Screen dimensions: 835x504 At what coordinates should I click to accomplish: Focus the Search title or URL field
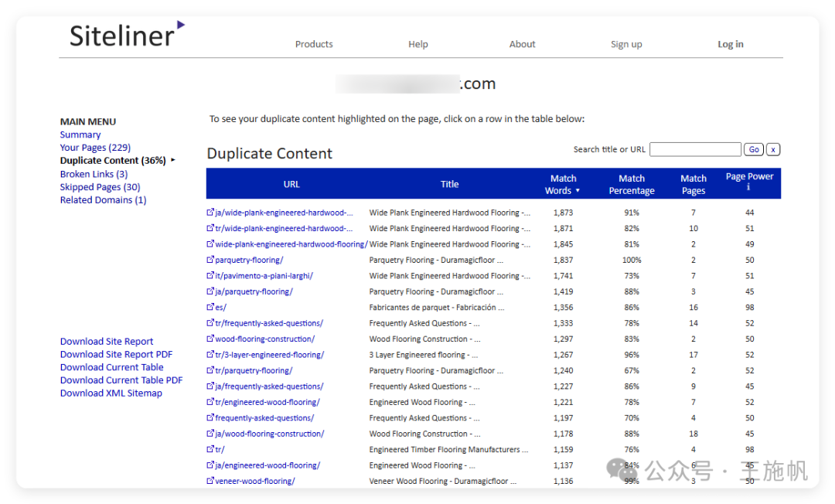point(695,149)
